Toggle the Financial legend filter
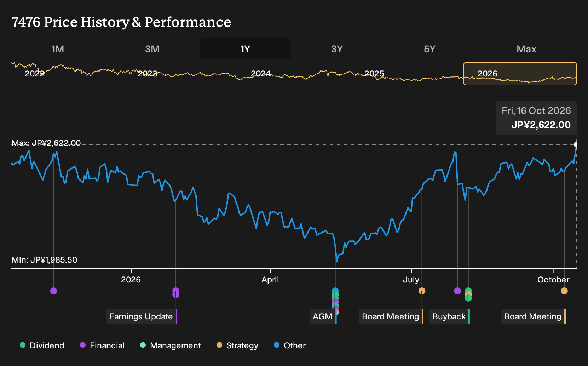 click(102, 345)
